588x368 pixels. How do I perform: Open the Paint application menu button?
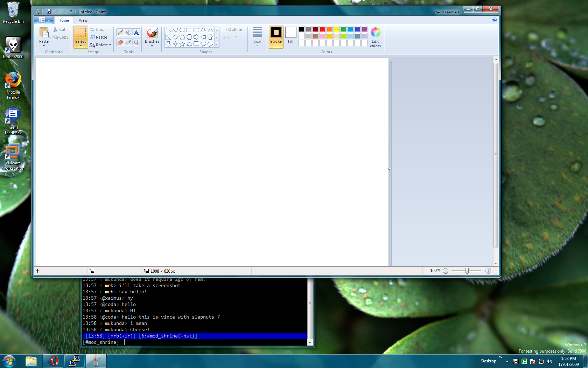pyautogui.click(x=44, y=20)
